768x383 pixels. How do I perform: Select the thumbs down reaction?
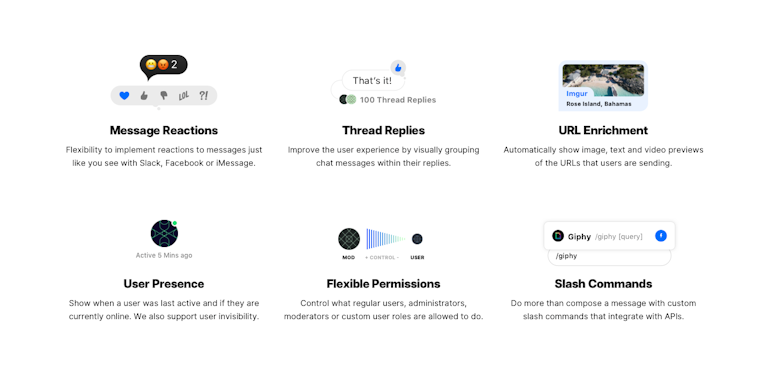pyautogui.click(x=164, y=96)
